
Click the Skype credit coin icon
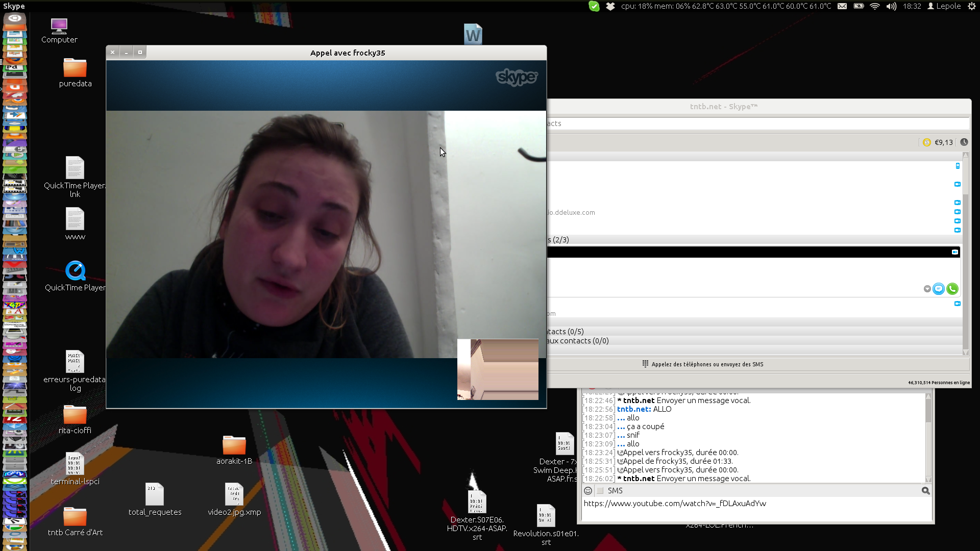(927, 142)
